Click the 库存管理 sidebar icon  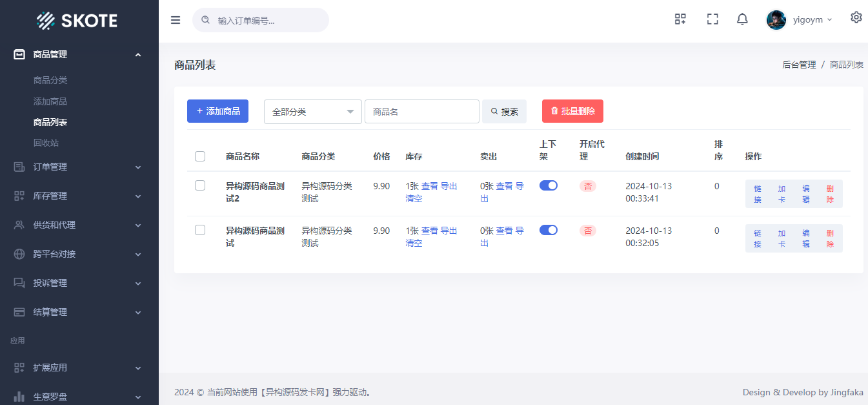click(x=18, y=196)
